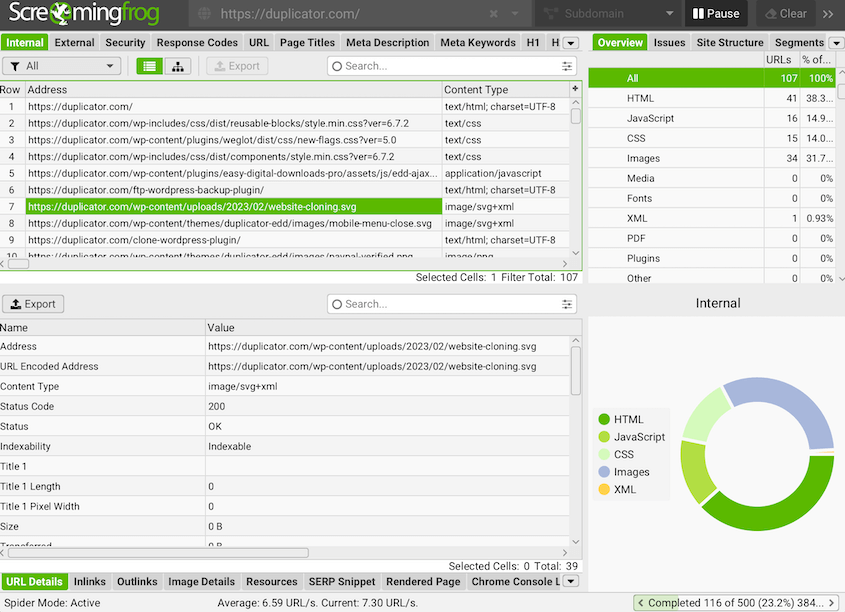The height and width of the screenshot is (612, 845).
Task: Click upper table vertical scrollbar thumb
Action: pyautogui.click(x=576, y=116)
